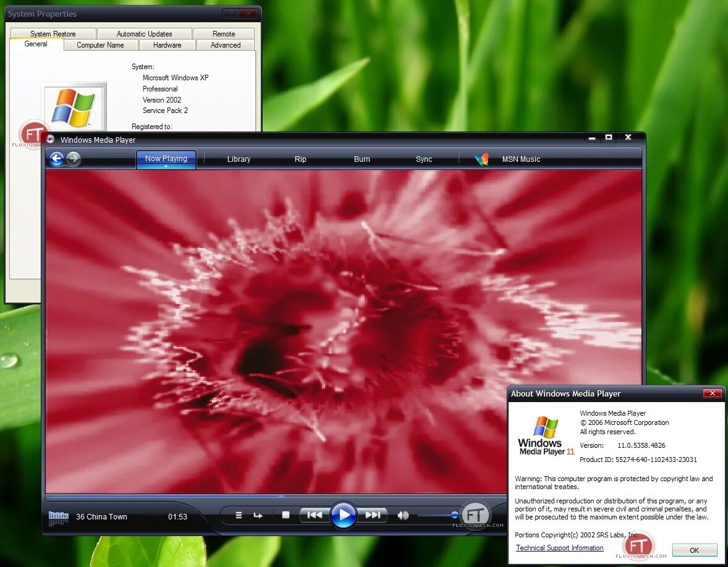Skip to the previous track

(x=315, y=514)
